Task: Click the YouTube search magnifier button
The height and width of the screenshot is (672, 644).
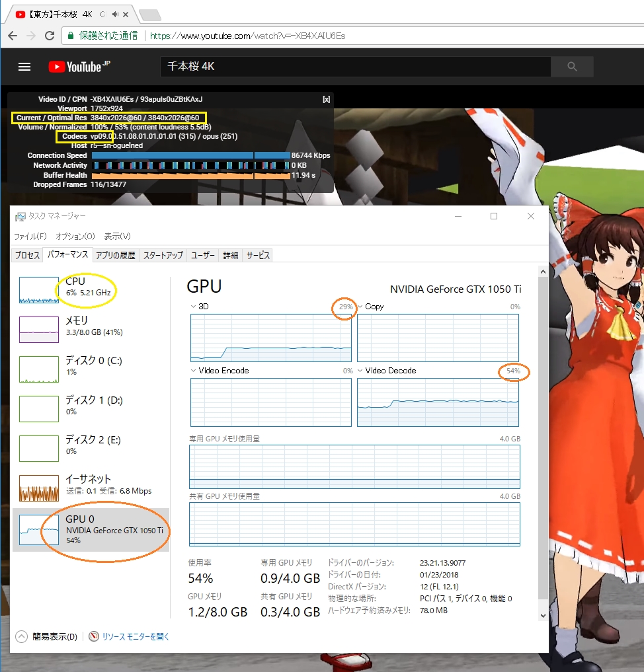Action: (572, 67)
